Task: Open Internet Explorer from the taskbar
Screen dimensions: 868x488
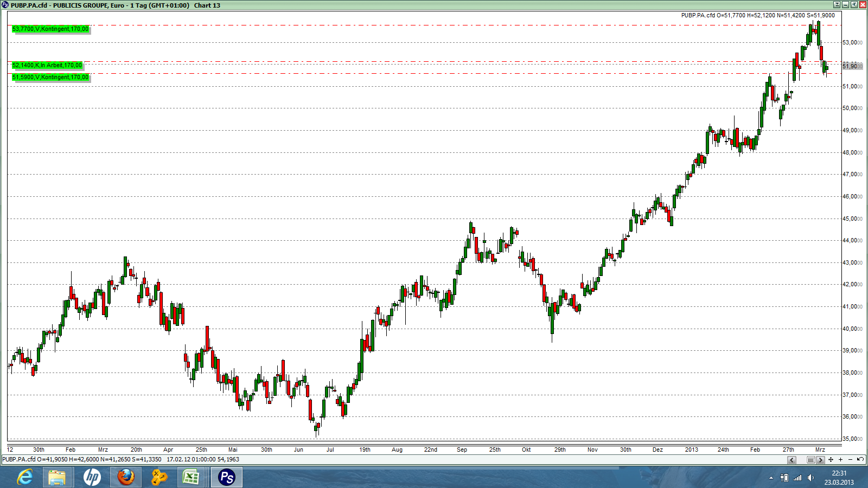Action: (x=25, y=477)
